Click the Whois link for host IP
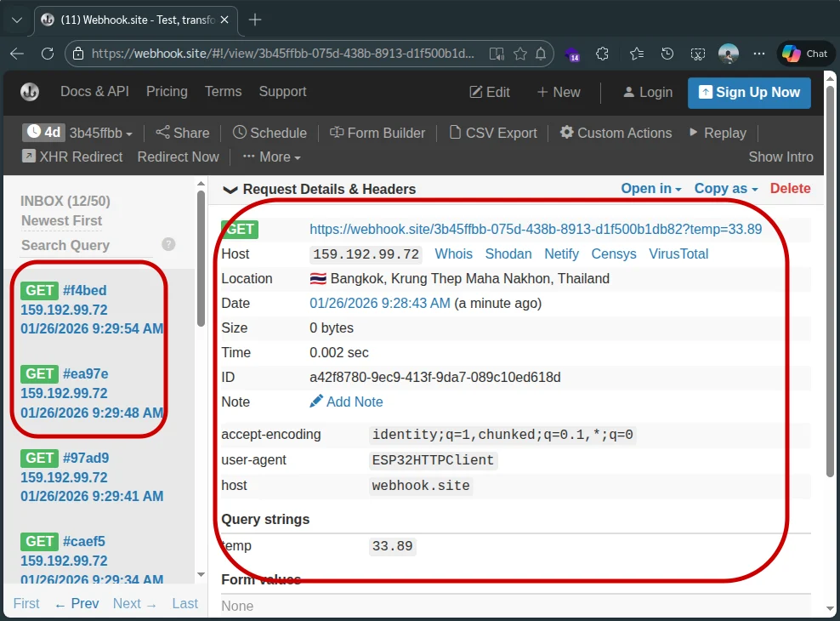Image resolution: width=840 pixels, height=621 pixels. coord(453,254)
